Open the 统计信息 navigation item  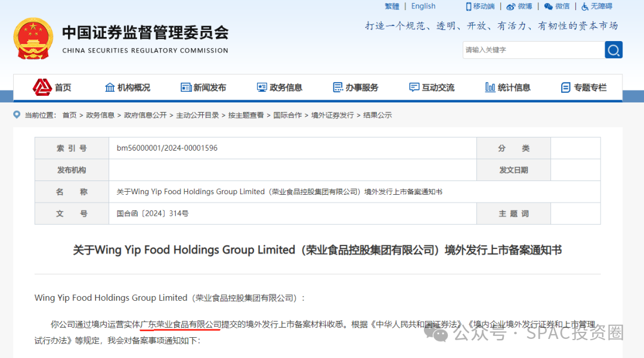pos(514,88)
